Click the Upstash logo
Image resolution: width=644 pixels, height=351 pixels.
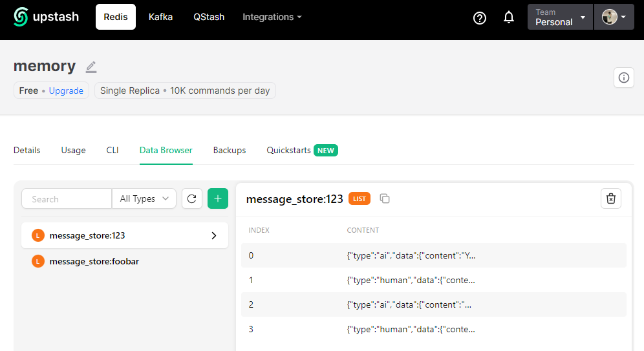click(x=46, y=17)
